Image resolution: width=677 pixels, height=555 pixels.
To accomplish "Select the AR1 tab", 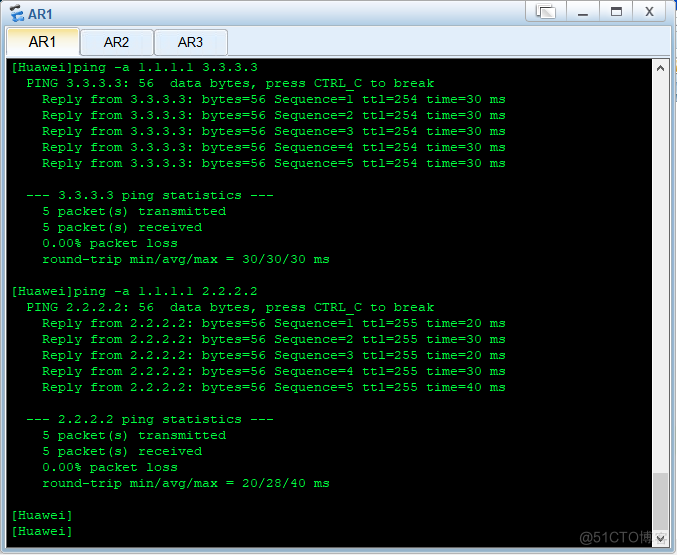I will (42, 42).
